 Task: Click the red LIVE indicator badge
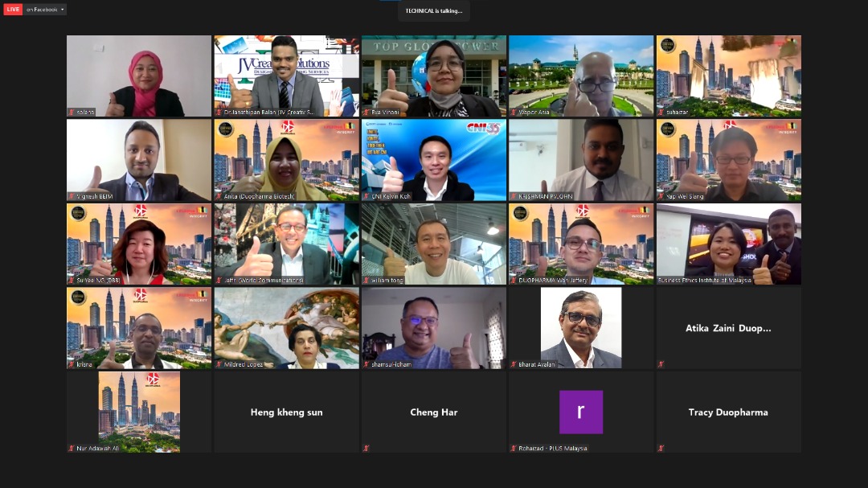click(x=13, y=9)
